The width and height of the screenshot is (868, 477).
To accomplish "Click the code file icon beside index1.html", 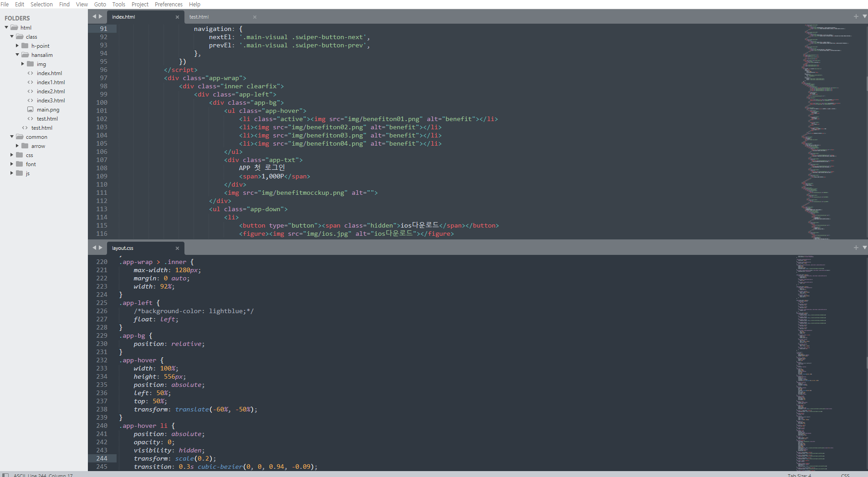I will pos(30,82).
